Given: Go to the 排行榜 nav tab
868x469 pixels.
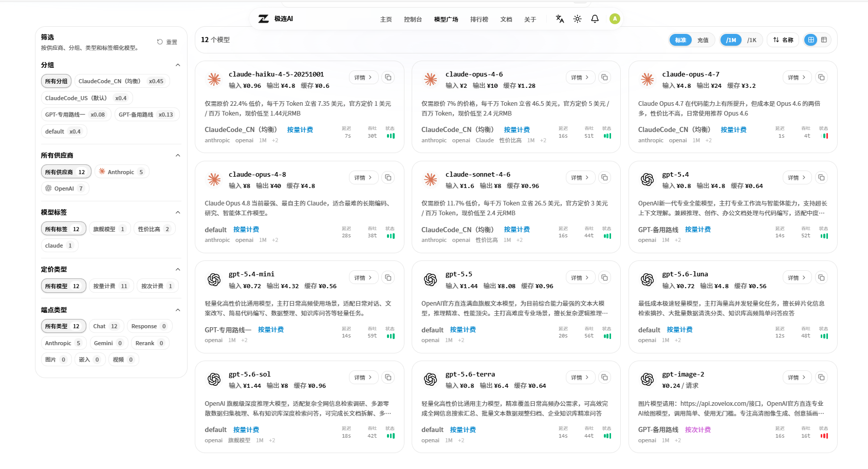Looking at the screenshot, I should pyautogui.click(x=479, y=20).
